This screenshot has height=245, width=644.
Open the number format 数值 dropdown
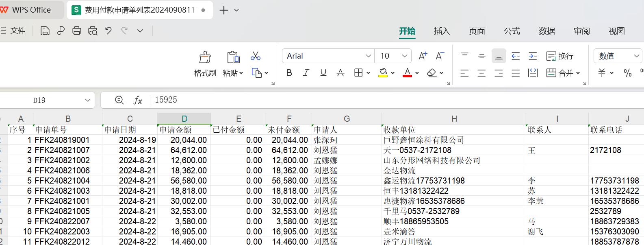pyautogui.click(x=636, y=56)
